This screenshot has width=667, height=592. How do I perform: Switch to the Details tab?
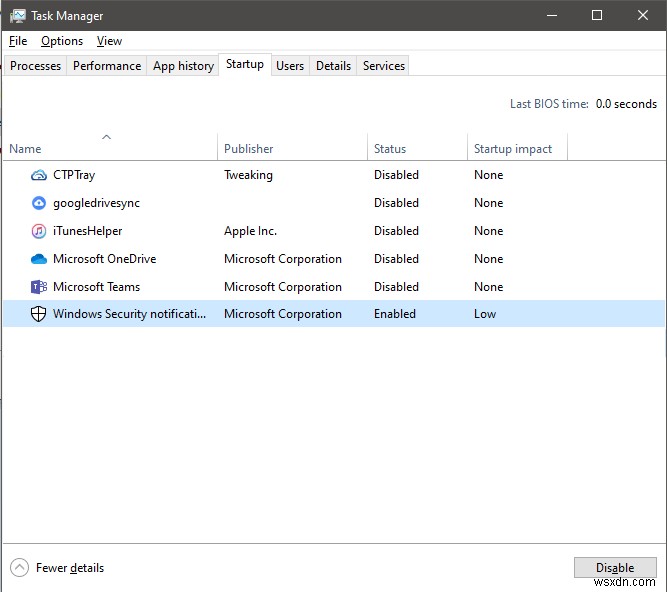[333, 66]
